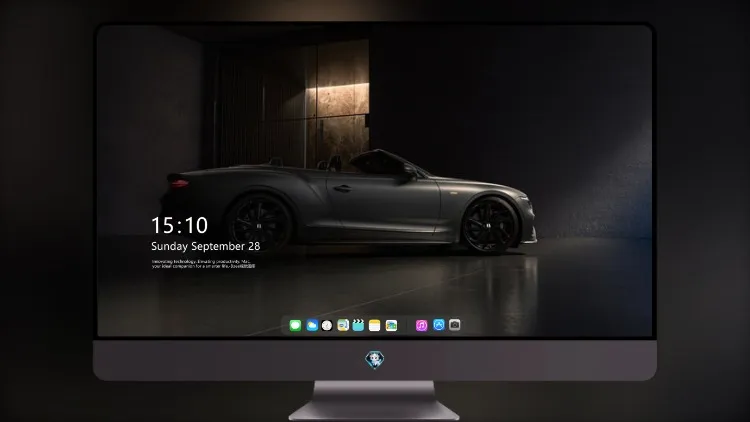Launch the Weather app from the dock
The image size is (750, 422).
pos(312,325)
